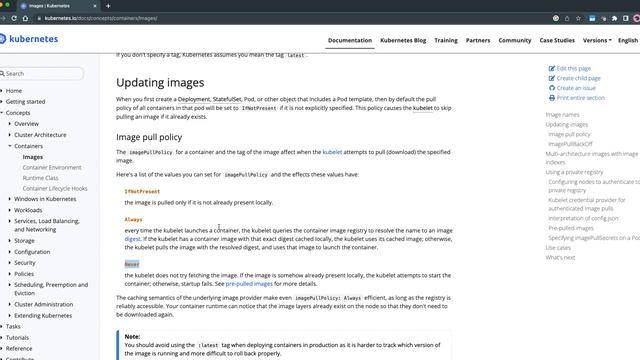This screenshot has height=360, width=640.
Task: Jump to What's next in contents
Action: tap(560, 258)
